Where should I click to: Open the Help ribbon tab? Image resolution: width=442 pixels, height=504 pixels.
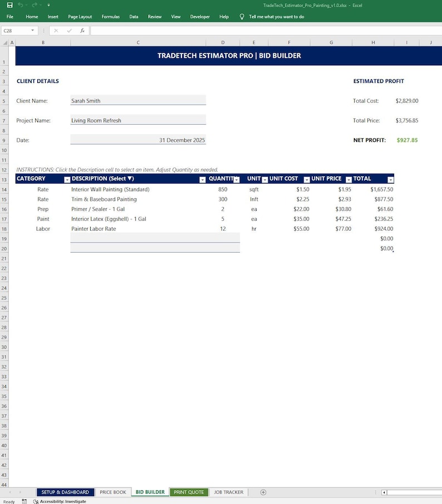pos(224,17)
